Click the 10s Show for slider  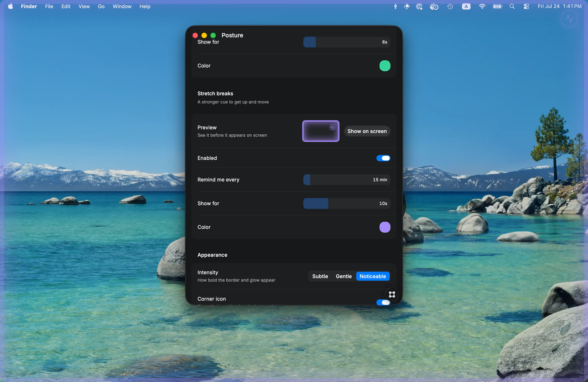coord(347,203)
